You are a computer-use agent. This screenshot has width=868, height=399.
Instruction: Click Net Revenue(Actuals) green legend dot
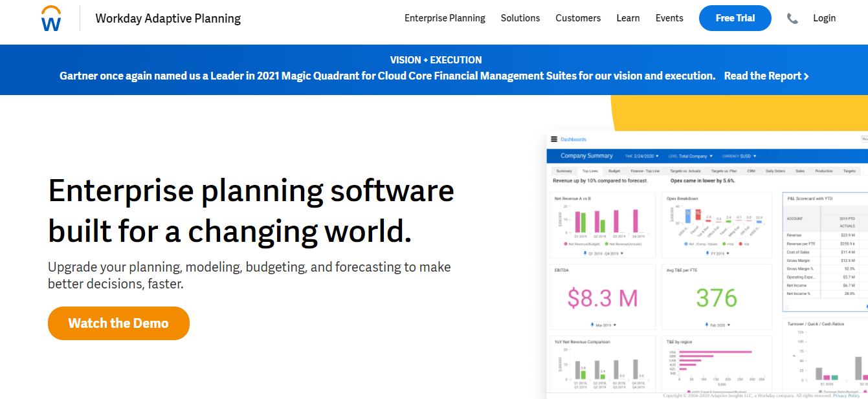606,244
